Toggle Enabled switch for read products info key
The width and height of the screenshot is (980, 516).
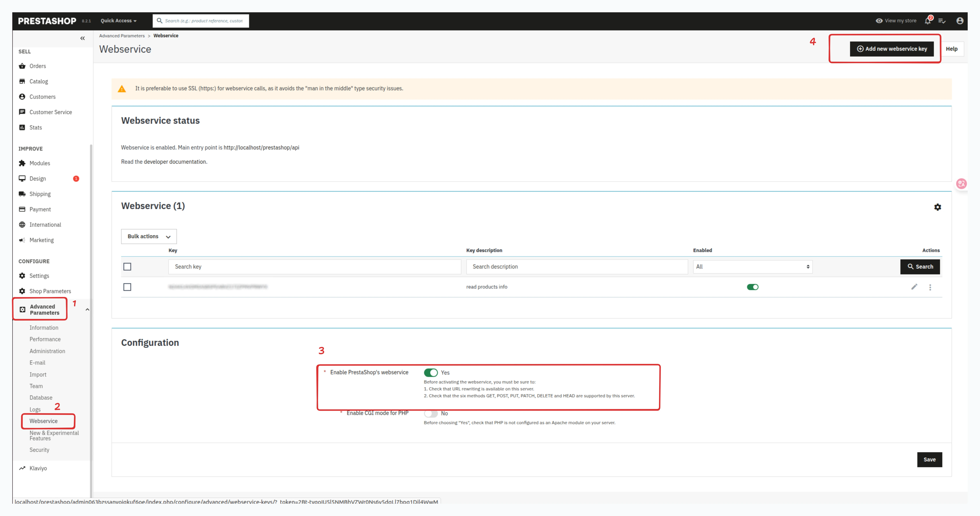pyautogui.click(x=753, y=287)
